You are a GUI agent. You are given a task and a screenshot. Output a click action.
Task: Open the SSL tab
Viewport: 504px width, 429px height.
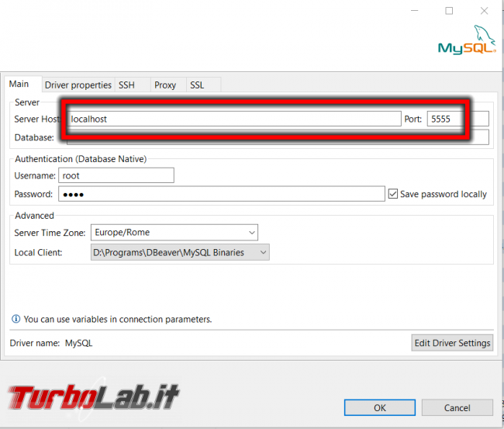pos(203,85)
